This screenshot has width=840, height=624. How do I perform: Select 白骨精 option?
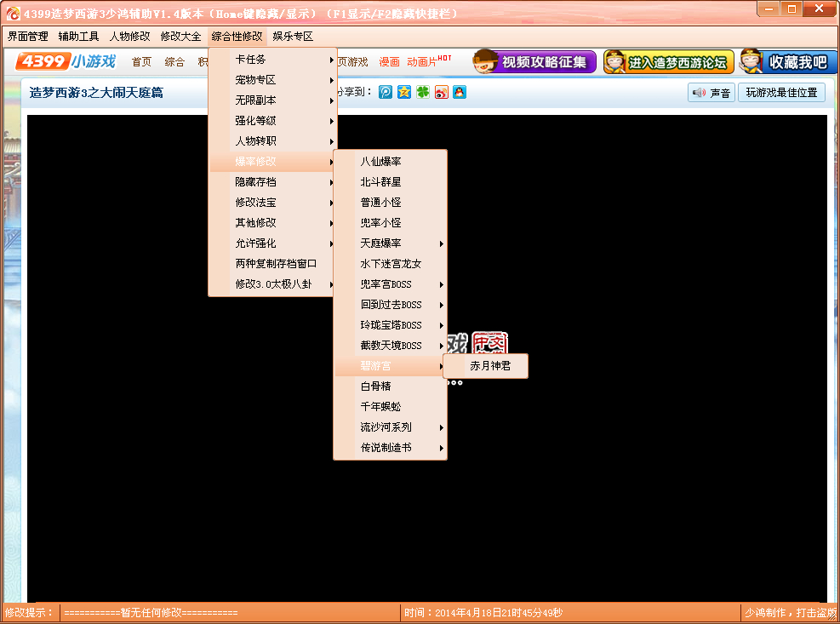[x=390, y=386]
